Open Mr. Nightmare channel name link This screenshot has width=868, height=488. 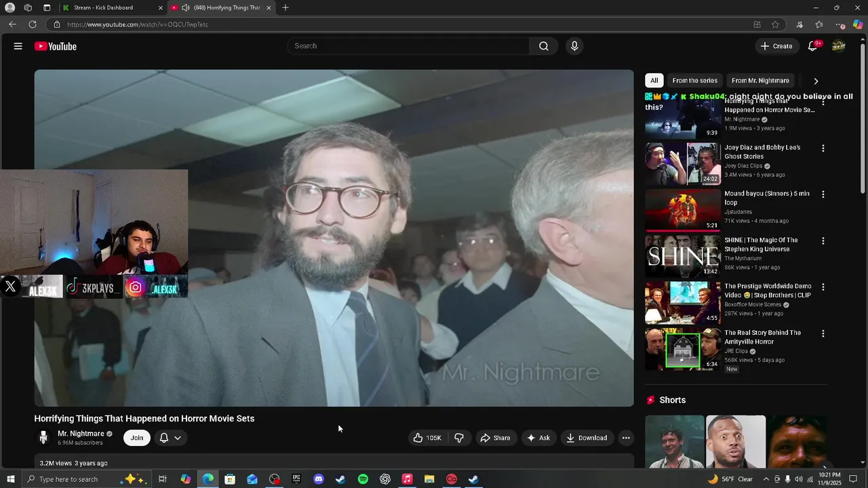coord(81,434)
